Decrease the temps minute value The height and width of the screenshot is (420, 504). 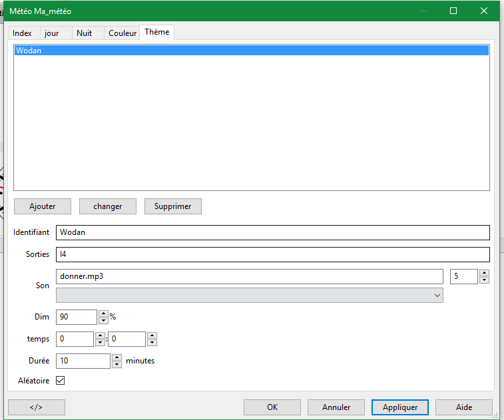pos(152,343)
